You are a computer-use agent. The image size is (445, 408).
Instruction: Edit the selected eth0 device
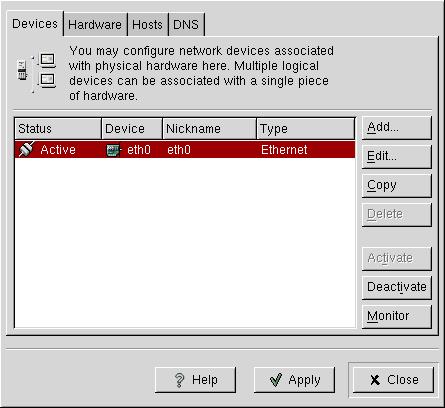point(397,156)
